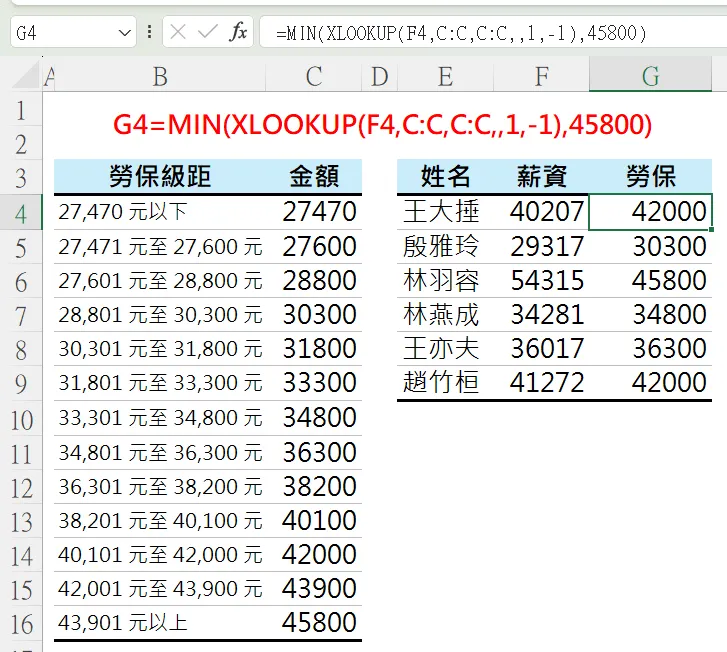Select name cell 趙竹桓
727x652 pixels.
pyautogui.click(x=445, y=383)
